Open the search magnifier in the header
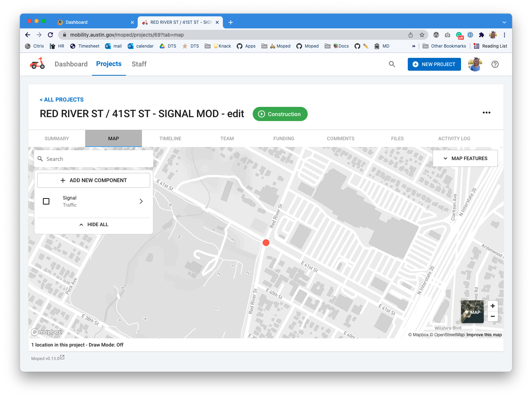Viewport: 532px width, 398px height. pyautogui.click(x=392, y=64)
